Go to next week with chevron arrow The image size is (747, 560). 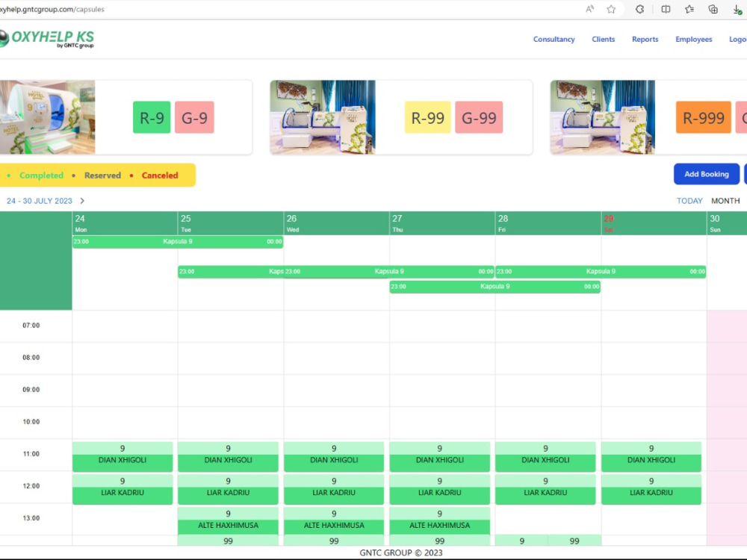tap(82, 201)
